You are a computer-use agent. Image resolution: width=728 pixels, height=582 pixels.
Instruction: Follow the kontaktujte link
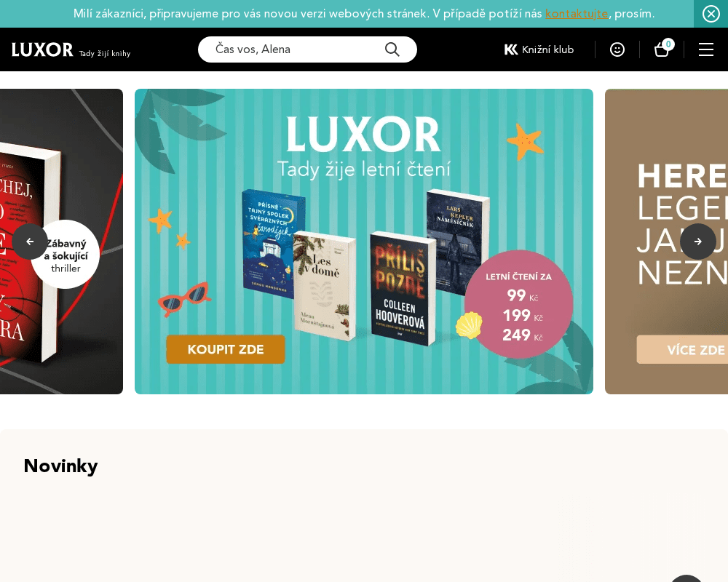576,14
